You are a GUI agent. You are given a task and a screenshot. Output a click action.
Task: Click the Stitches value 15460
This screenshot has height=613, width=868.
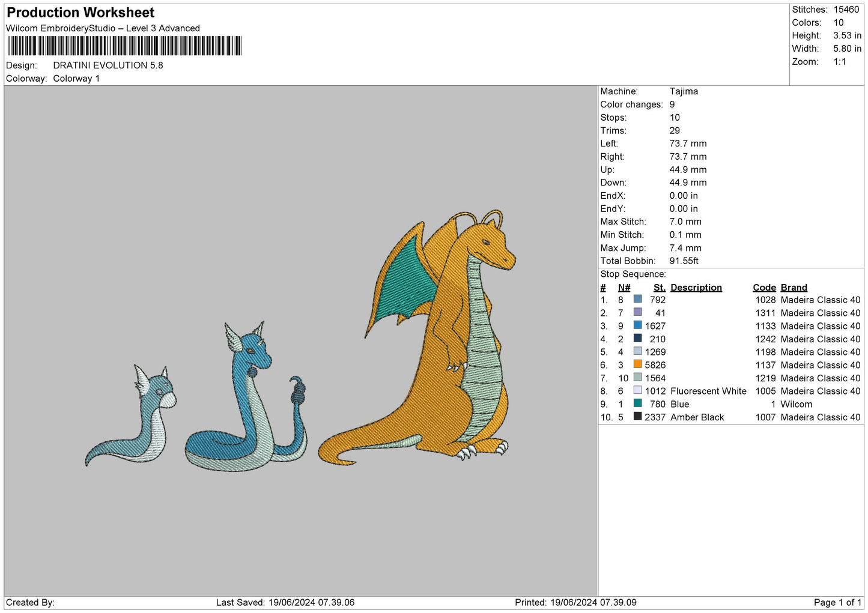pyautogui.click(x=846, y=10)
